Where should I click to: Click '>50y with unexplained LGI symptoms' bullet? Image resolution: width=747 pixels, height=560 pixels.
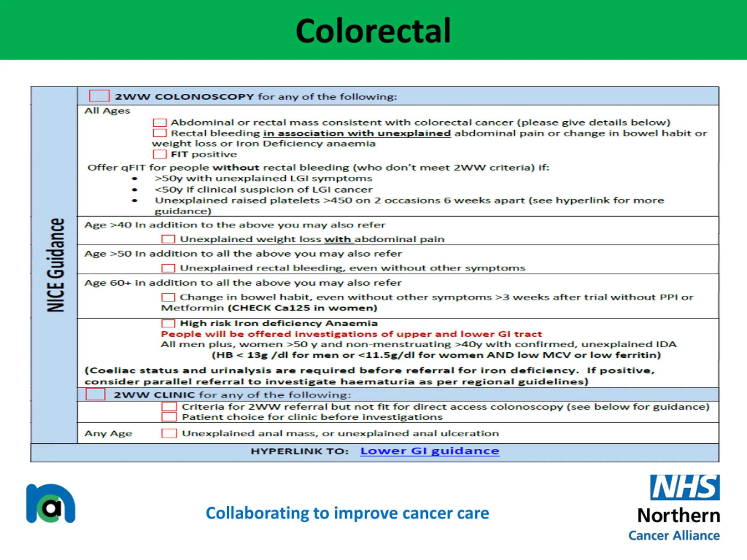click(263, 178)
